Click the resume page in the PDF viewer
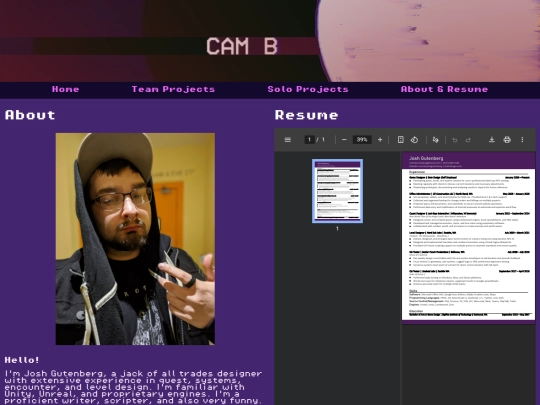The height and width of the screenshot is (405, 540). (468, 238)
